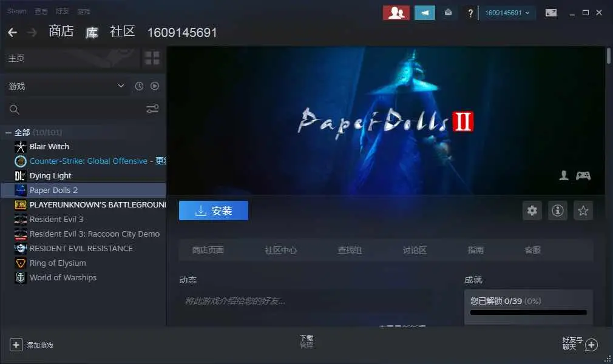Click the vertical scrollbar of game page
The width and height of the screenshot is (613, 364).
pos(608,56)
